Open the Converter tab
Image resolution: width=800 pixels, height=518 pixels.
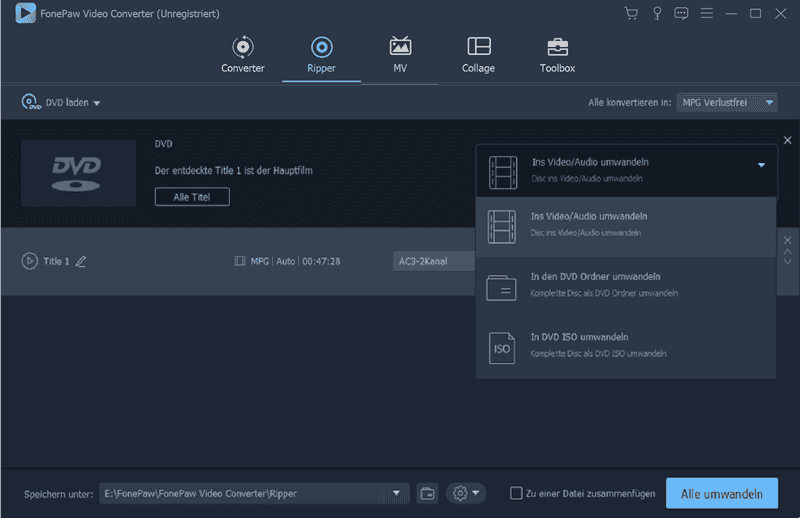(243, 55)
